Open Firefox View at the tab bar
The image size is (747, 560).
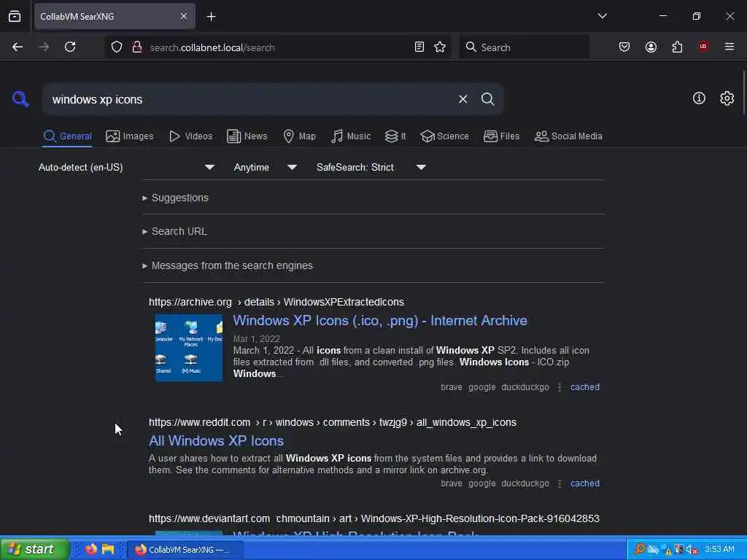pyautogui.click(x=15, y=16)
